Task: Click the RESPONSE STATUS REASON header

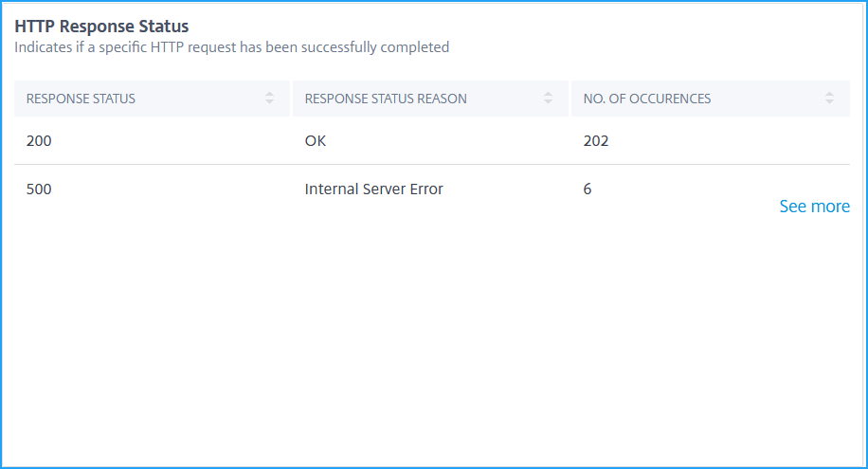Action: pos(430,99)
